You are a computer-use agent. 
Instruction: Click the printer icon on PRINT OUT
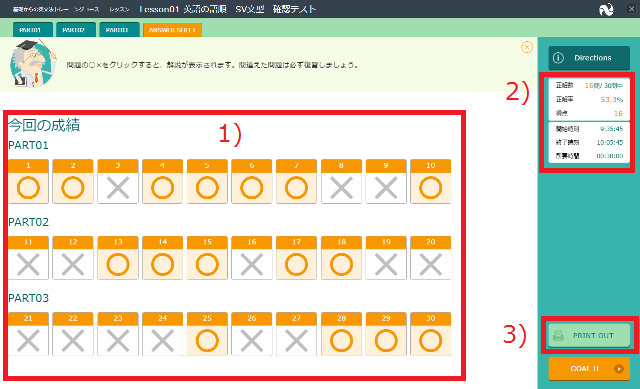[558, 336]
